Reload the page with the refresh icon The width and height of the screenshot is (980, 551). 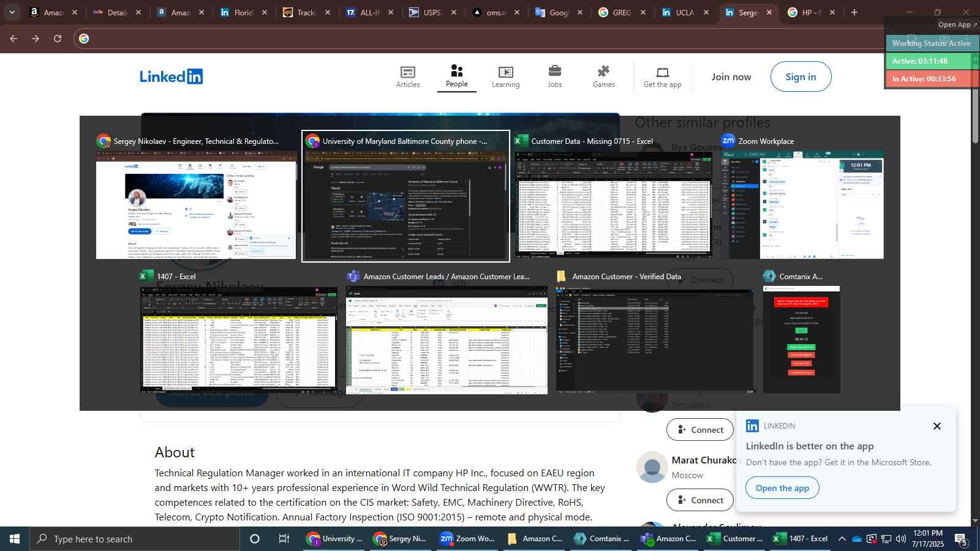[x=58, y=39]
